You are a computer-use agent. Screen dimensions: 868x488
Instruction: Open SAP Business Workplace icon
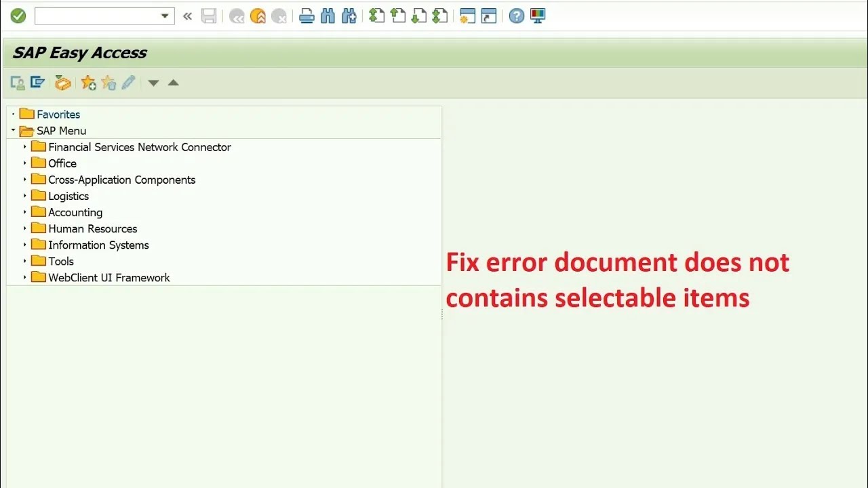click(x=63, y=83)
